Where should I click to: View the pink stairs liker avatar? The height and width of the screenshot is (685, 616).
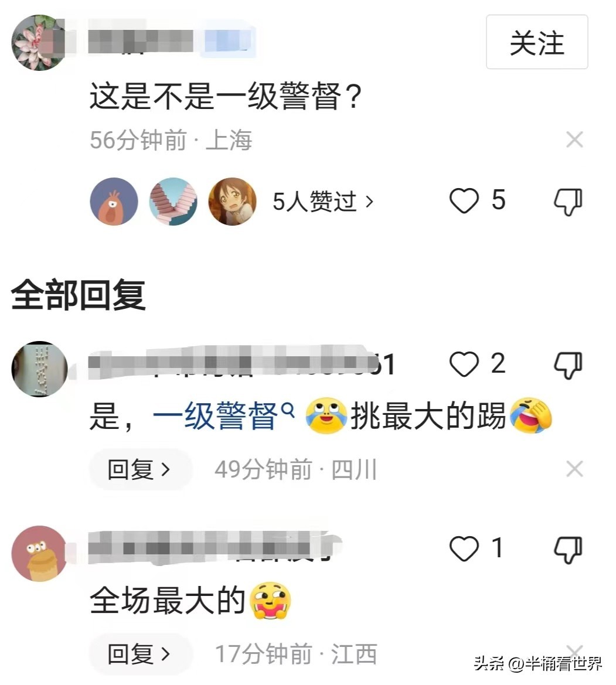click(173, 202)
